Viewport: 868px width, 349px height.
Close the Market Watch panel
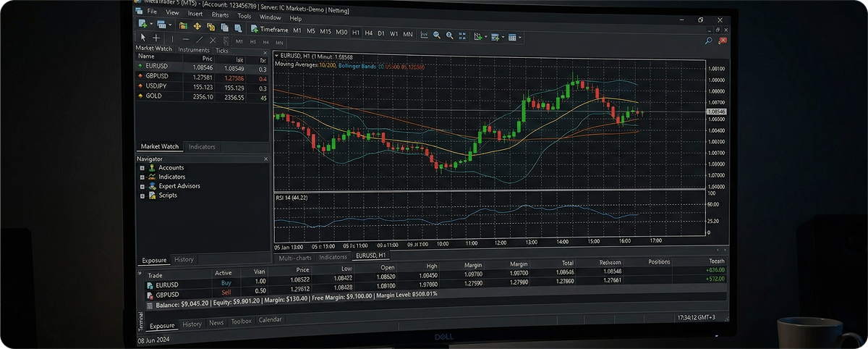pyautogui.click(x=265, y=53)
